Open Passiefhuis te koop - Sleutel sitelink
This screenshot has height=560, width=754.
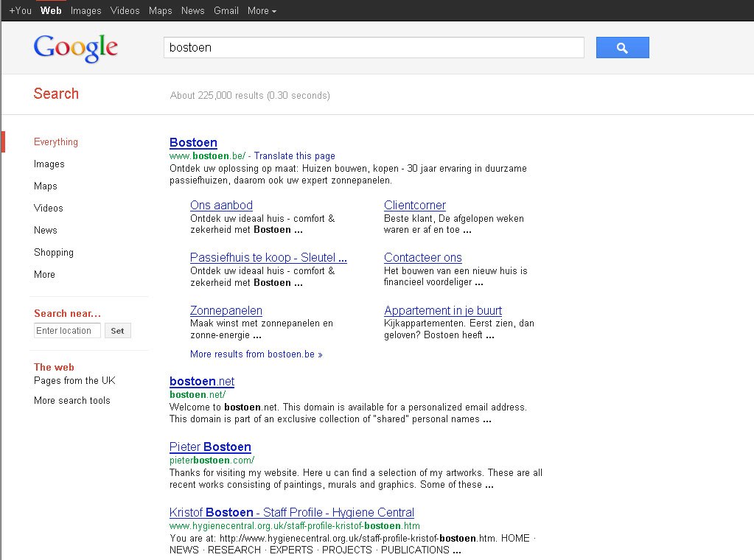point(268,258)
